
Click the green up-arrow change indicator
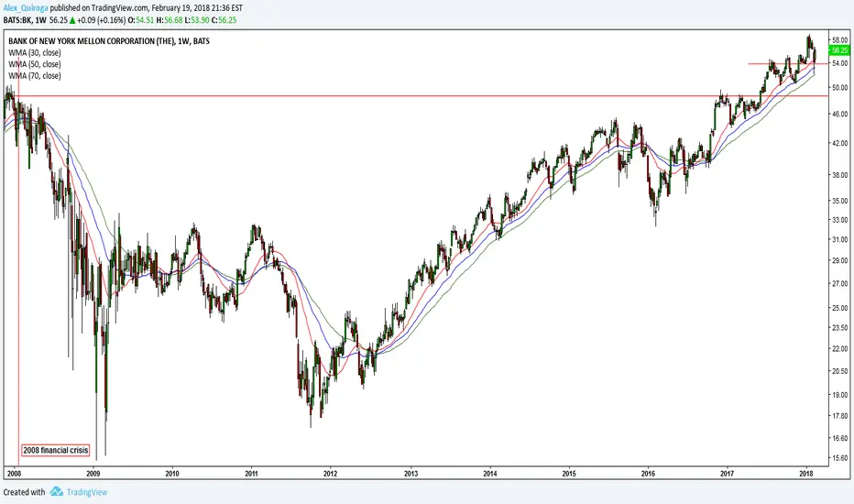pos(71,20)
